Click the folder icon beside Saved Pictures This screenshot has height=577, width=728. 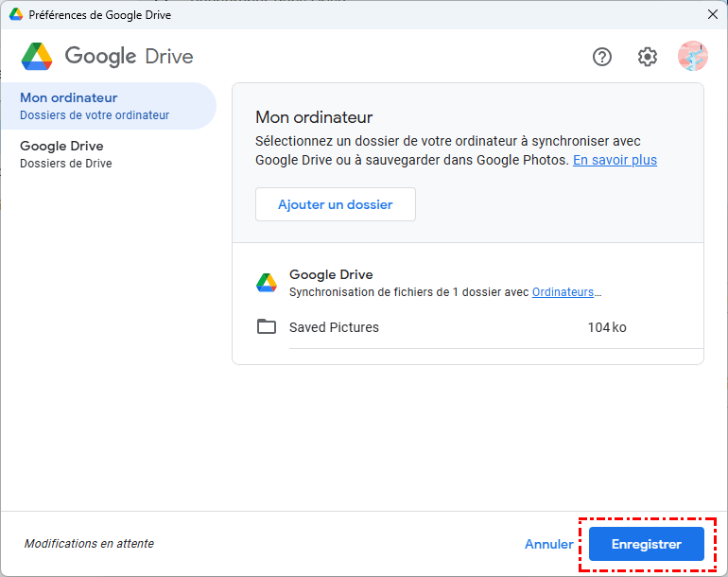[x=267, y=327]
